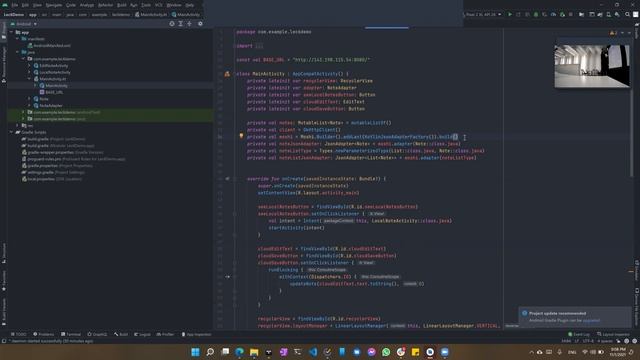Open the Terminal tool window
This screenshot has height=360, width=640.
click(71, 334)
